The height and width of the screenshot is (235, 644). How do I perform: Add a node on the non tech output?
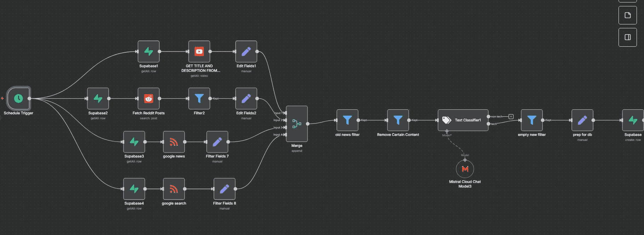[x=511, y=116]
